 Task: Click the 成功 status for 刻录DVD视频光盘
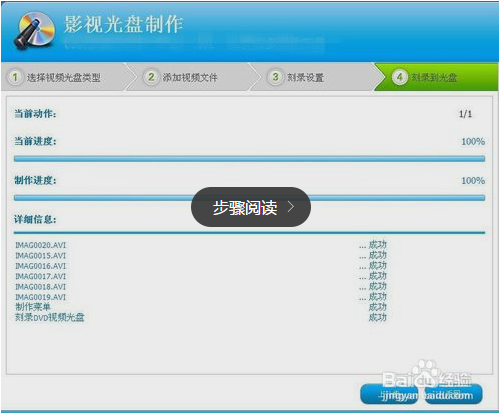[x=378, y=317]
